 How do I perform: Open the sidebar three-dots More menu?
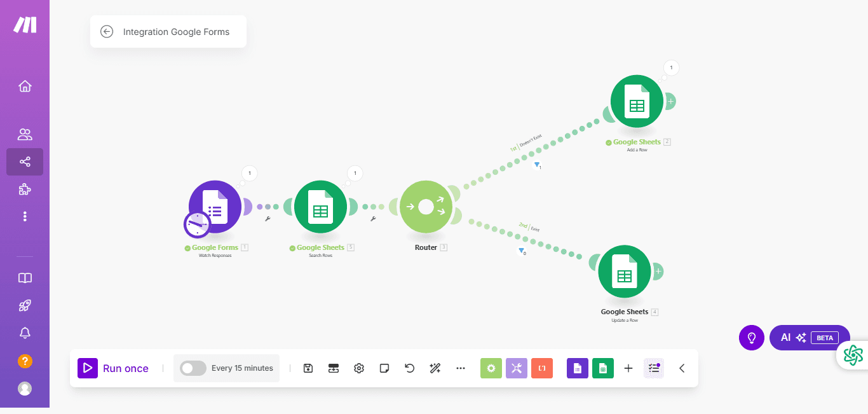point(25,216)
